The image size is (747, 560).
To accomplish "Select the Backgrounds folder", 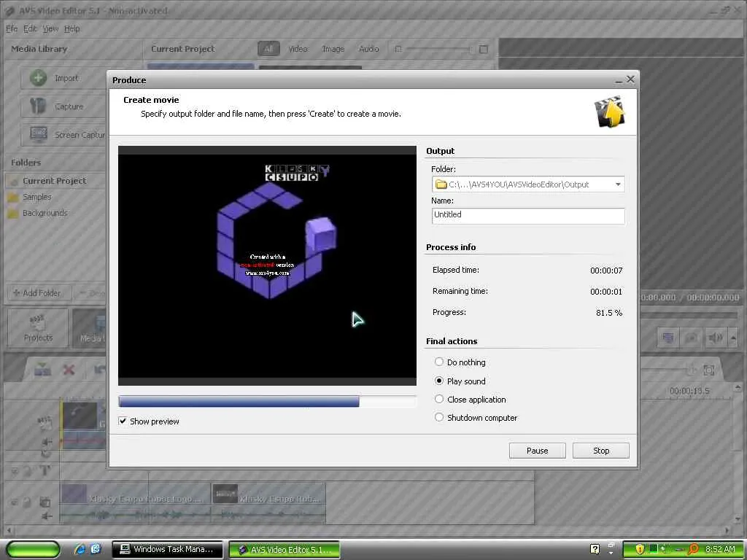I will pos(44,213).
